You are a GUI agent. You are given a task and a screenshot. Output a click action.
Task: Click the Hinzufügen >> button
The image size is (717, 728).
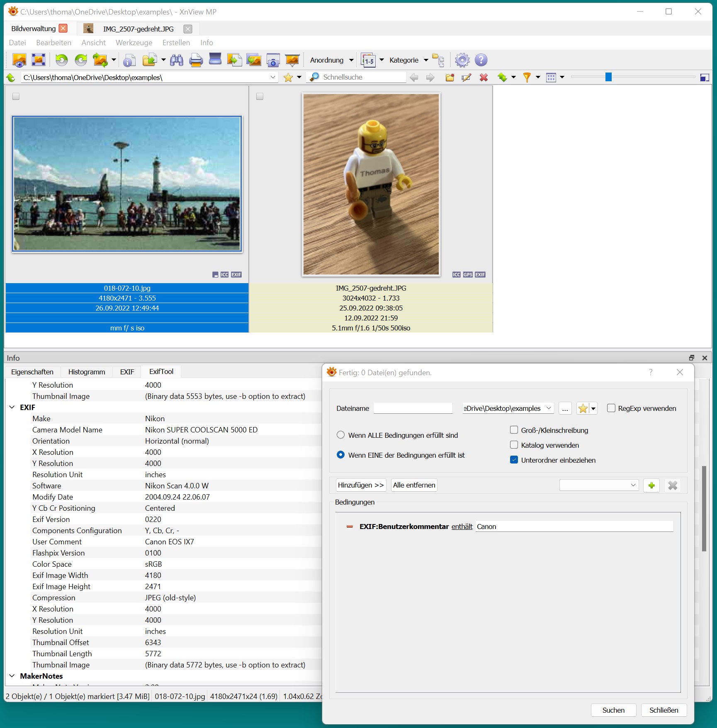(360, 485)
